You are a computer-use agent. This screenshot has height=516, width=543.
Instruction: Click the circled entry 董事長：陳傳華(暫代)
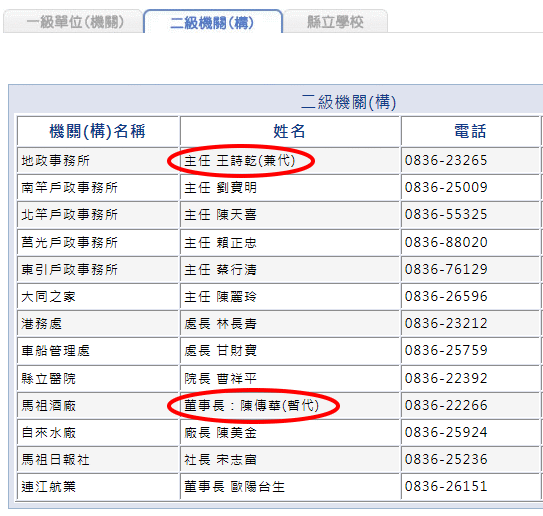(252, 405)
